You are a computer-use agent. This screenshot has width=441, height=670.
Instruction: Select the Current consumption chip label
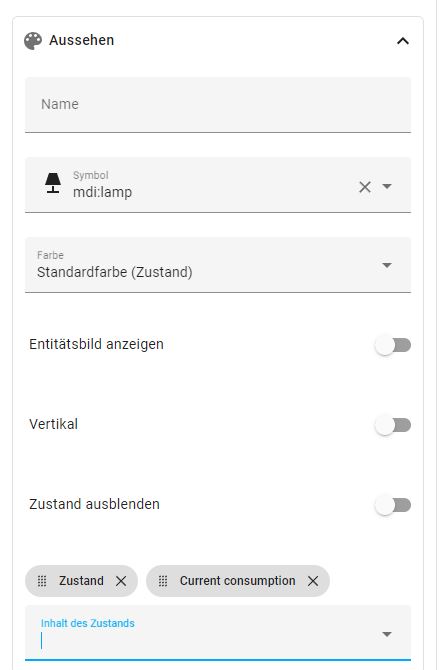[x=238, y=581]
